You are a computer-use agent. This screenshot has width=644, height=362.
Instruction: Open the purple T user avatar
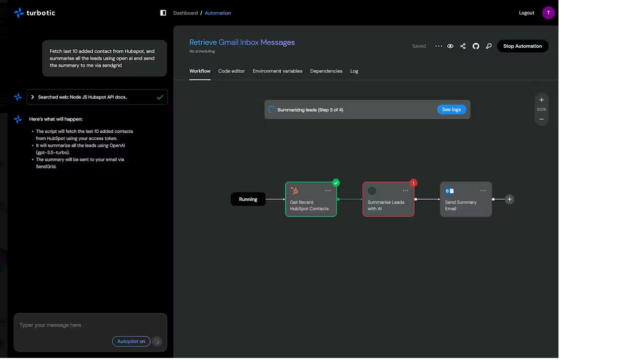point(548,13)
